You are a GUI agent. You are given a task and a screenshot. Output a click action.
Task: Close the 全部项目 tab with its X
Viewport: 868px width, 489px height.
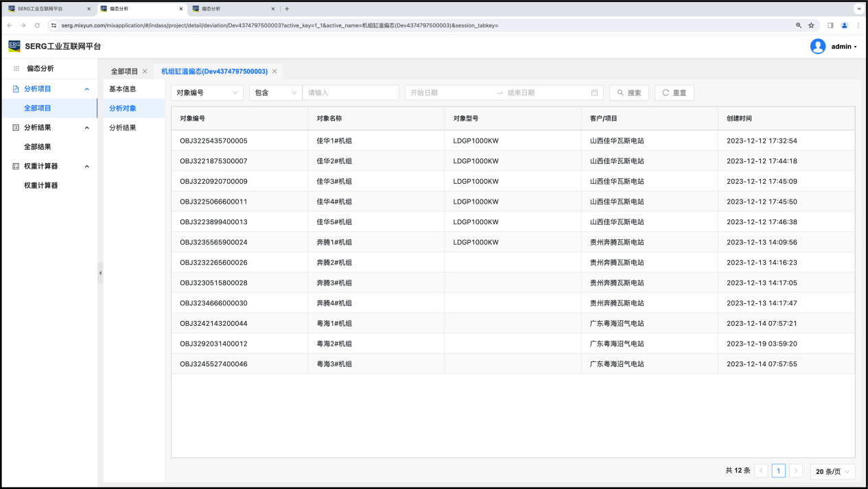(145, 71)
